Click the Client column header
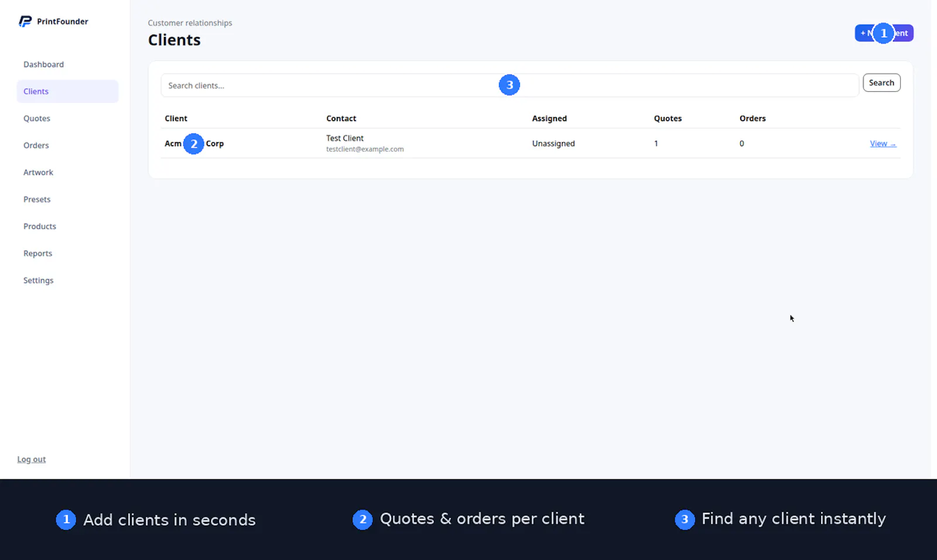Viewport: 937px width, 560px height. pyautogui.click(x=176, y=118)
